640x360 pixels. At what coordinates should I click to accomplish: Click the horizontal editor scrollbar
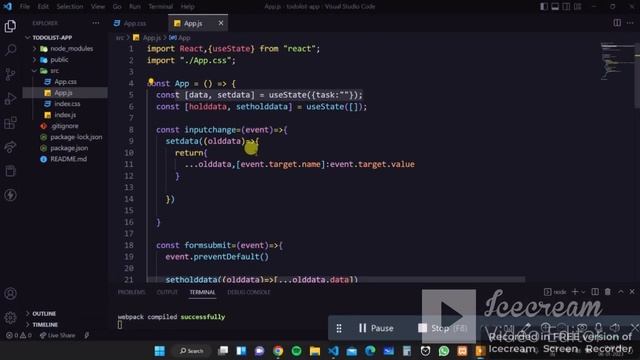(336, 280)
